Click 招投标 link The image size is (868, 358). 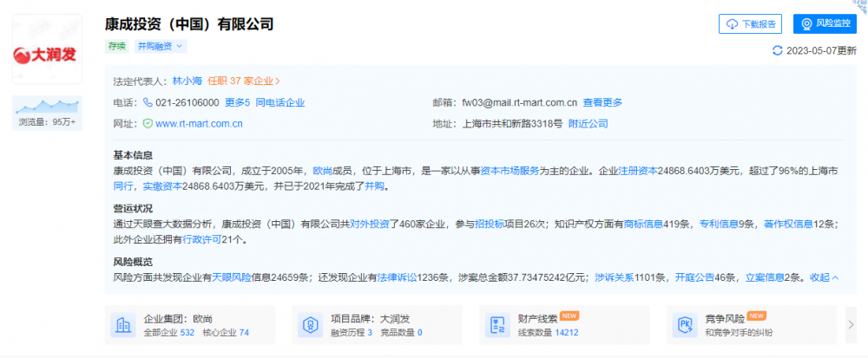tap(490, 224)
